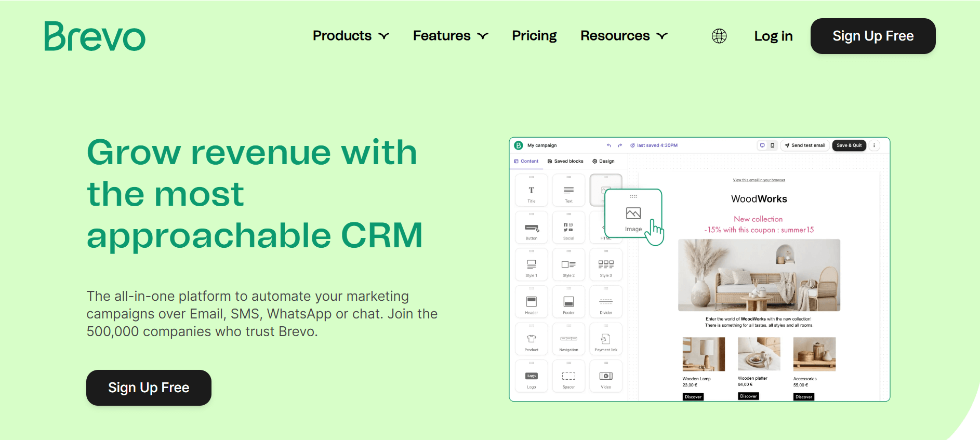Click Sign Up Free below the description
The width and height of the screenshot is (980, 440).
pyautogui.click(x=149, y=388)
